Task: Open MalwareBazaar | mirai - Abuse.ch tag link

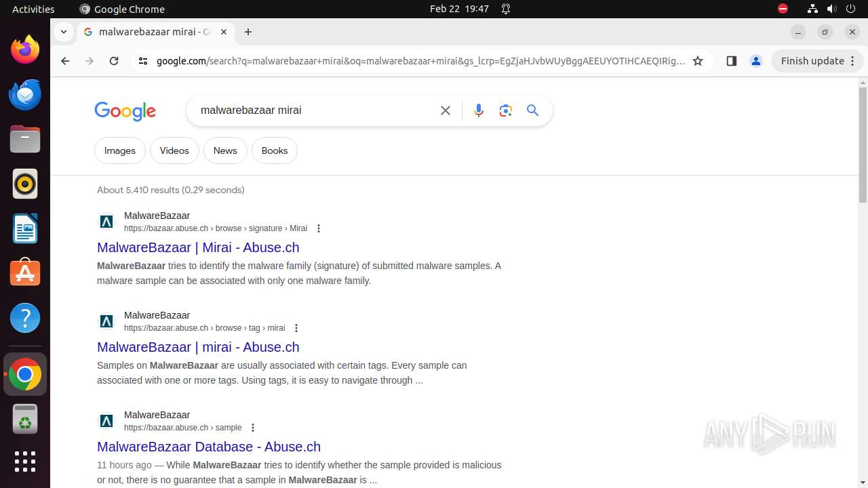Action: pyautogui.click(x=198, y=347)
